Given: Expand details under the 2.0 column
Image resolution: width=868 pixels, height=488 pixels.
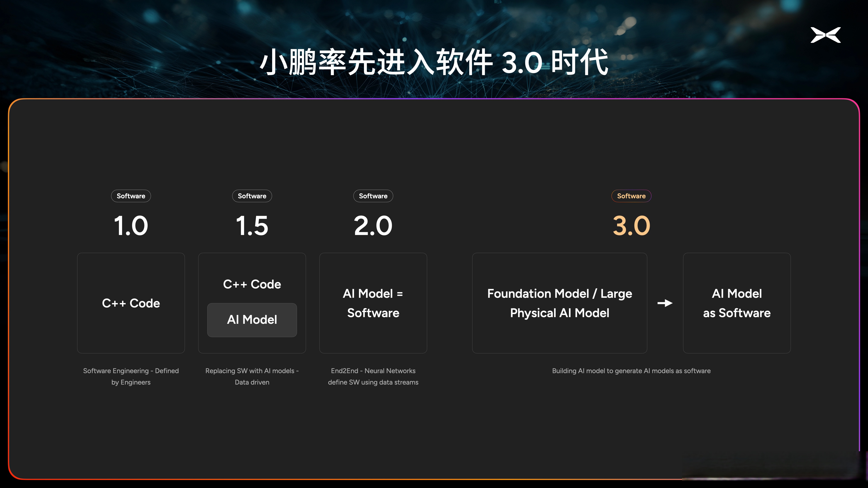Looking at the screenshot, I should [x=373, y=376].
